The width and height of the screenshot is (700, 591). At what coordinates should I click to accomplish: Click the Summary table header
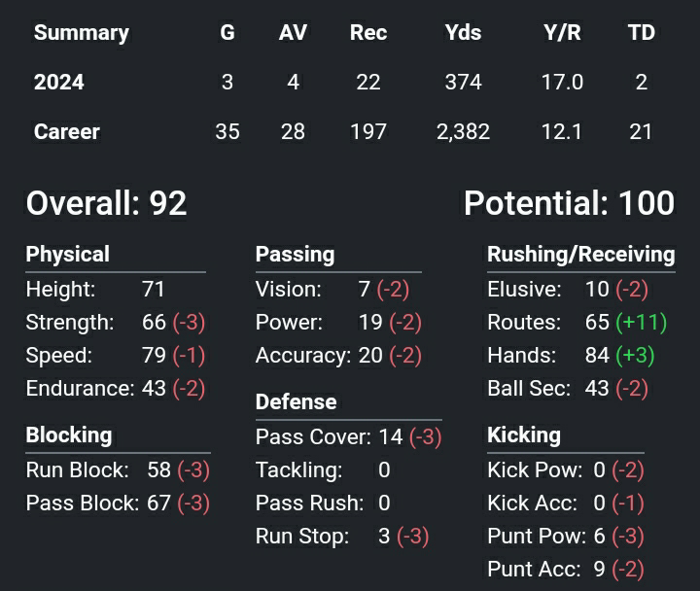coord(82,32)
